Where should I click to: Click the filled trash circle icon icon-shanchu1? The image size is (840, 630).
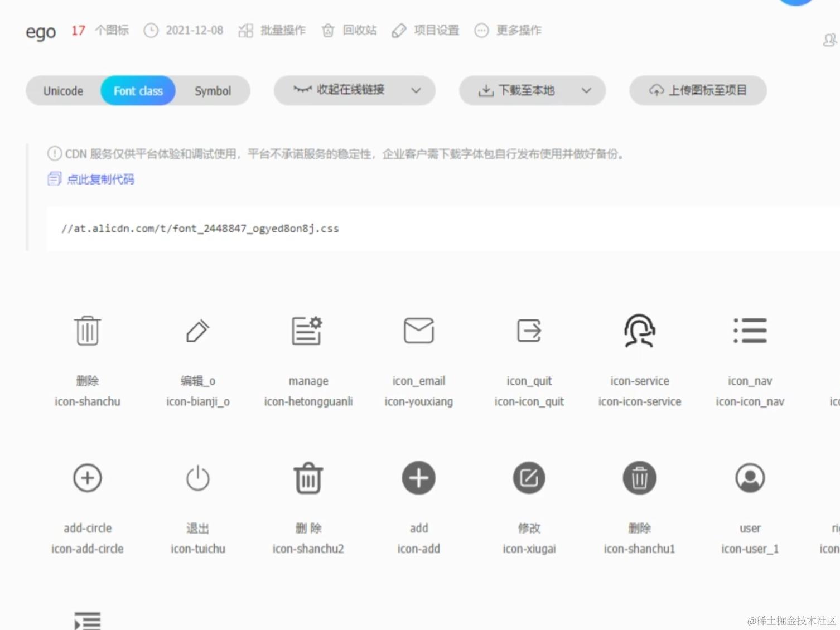click(639, 478)
